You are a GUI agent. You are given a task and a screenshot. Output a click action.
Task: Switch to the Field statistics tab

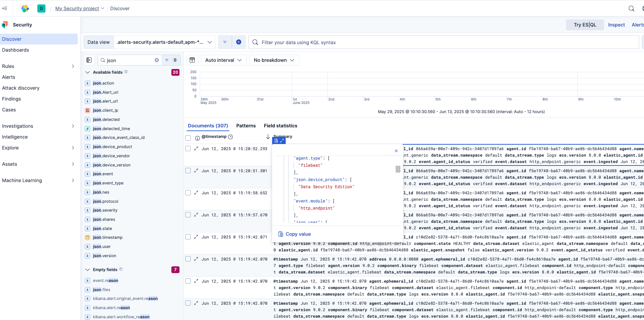tap(281, 126)
